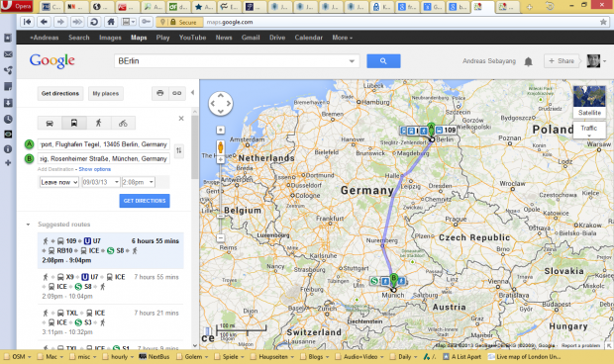The image size is (614, 364).
Task: Select the driving travel mode icon
Action: 50,124
